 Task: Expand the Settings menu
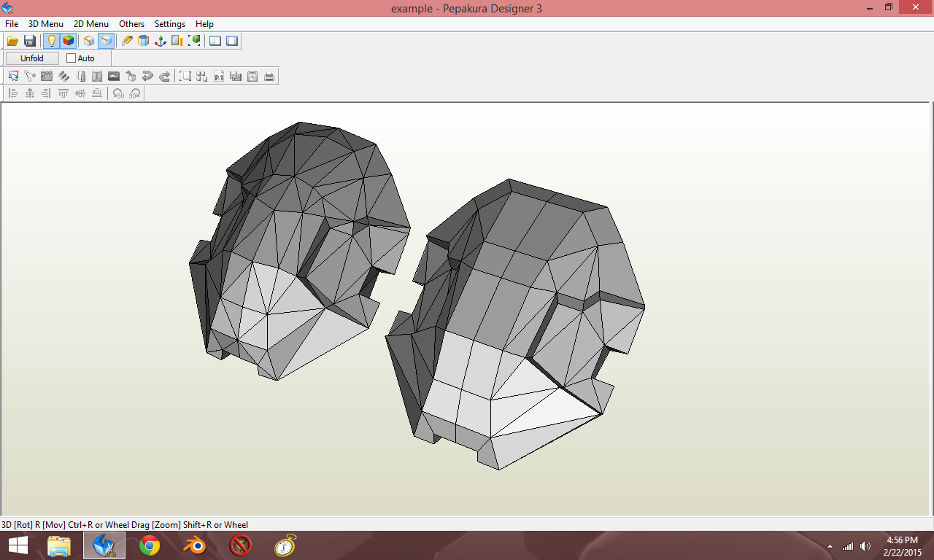pyautogui.click(x=170, y=24)
